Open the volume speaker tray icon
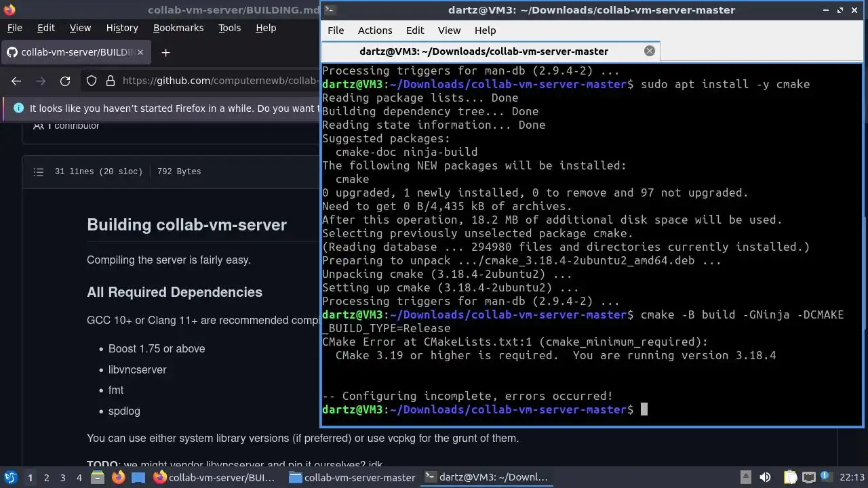Viewport: 868px width, 488px height. 765,477
